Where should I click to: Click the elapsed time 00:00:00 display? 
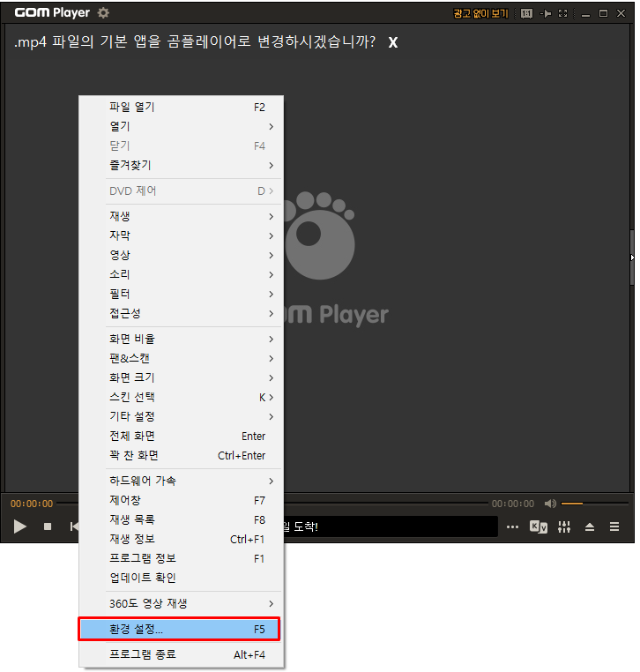[x=32, y=504]
